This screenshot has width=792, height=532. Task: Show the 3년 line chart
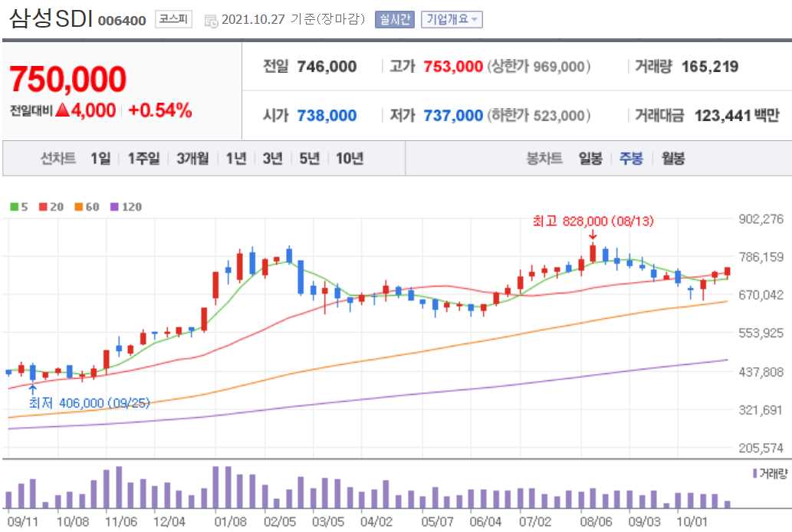click(273, 159)
